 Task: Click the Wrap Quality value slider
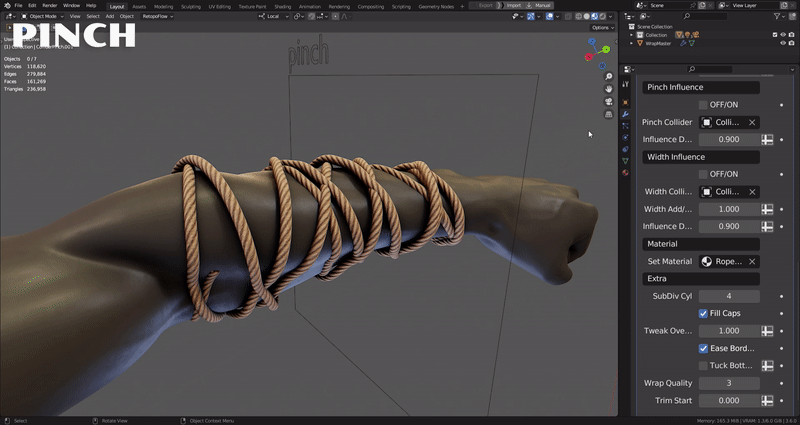pos(728,383)
